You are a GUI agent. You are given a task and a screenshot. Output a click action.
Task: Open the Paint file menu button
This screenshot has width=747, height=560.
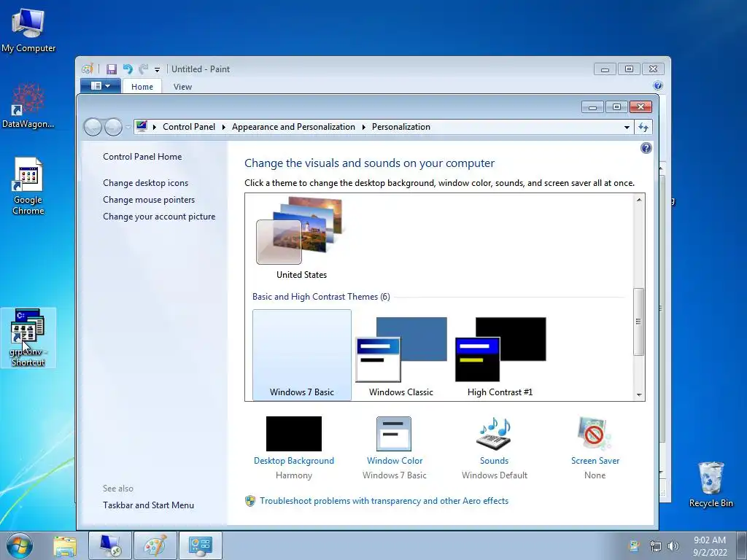click(x=100, y=86)
